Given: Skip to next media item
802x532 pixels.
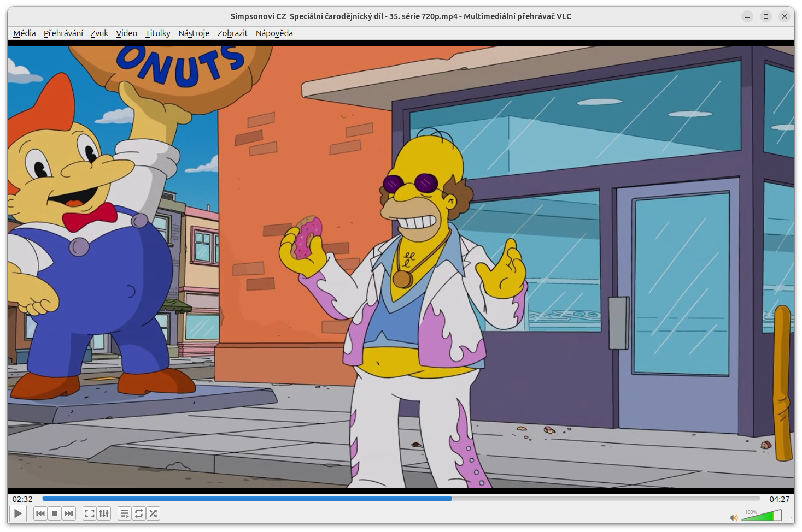Looking at the screenshot, I should tap(69, 513).
